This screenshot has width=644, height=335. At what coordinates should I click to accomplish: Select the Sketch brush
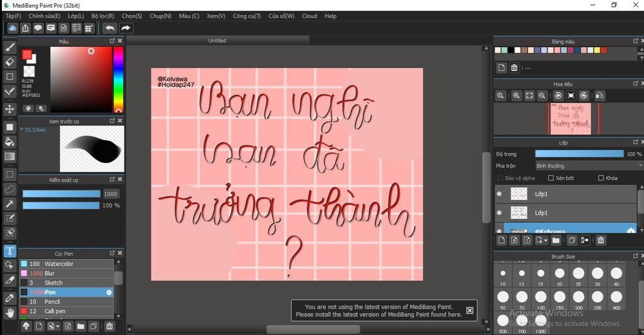pyautogui.click(x=67, y=283)
